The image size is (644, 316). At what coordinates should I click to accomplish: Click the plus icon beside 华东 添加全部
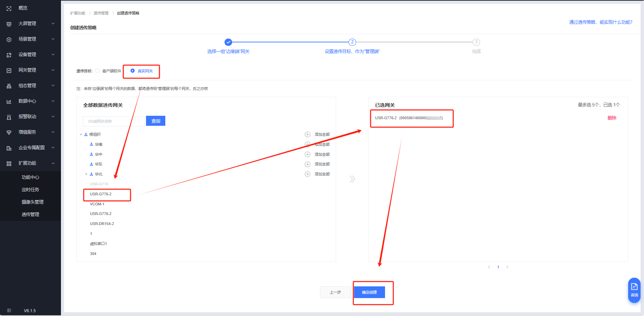308,164
